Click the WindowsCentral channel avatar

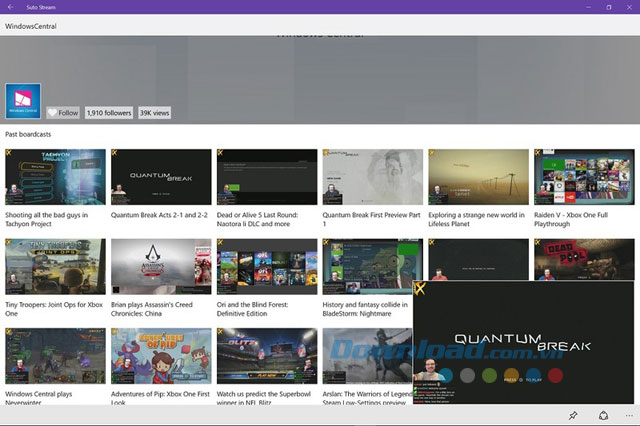[23, 101]
